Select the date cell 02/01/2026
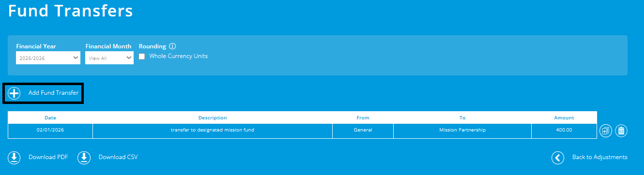The height and width of the screenshot is (175, 644). (50, 131)
